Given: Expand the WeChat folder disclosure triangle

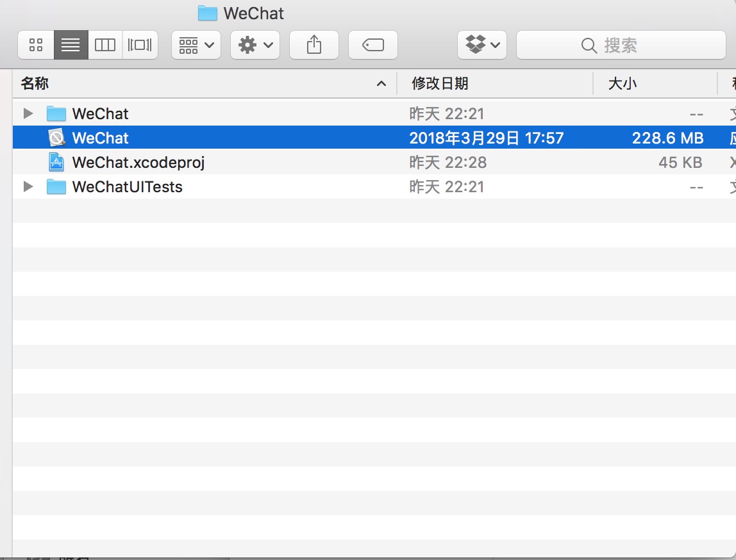Looking at the screenshot, I should pos(28,113).
